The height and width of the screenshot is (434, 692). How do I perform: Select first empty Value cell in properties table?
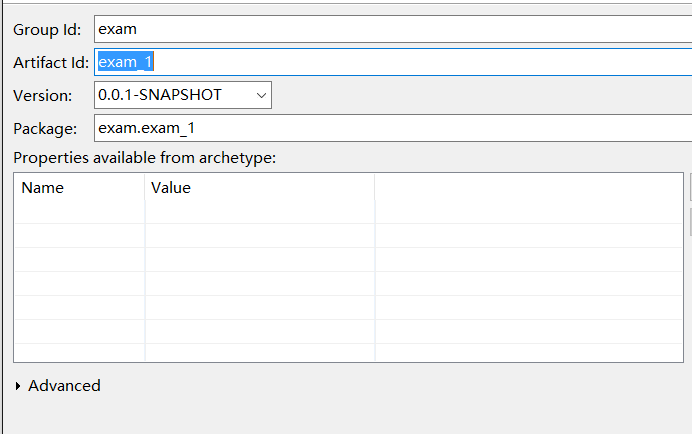[x=259, y=211]
